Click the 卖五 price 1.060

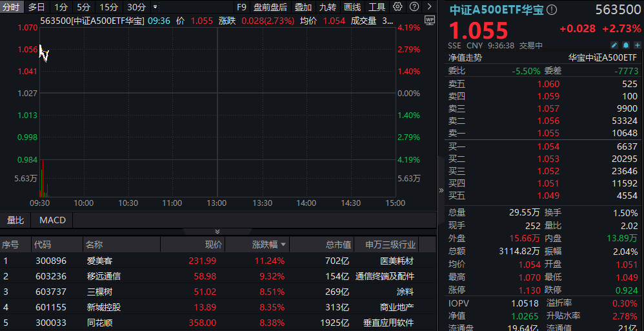click(548, 84)
